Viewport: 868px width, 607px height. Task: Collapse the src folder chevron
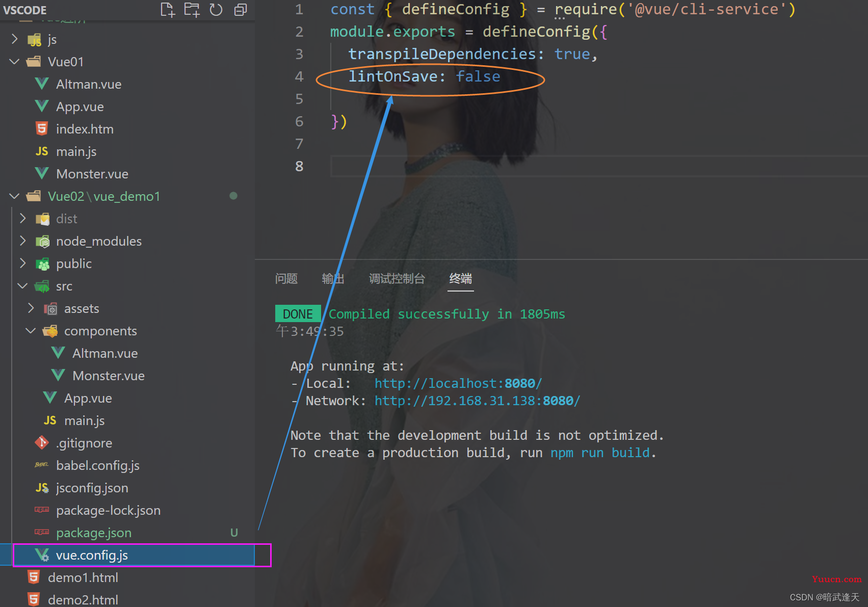point(23,286)
